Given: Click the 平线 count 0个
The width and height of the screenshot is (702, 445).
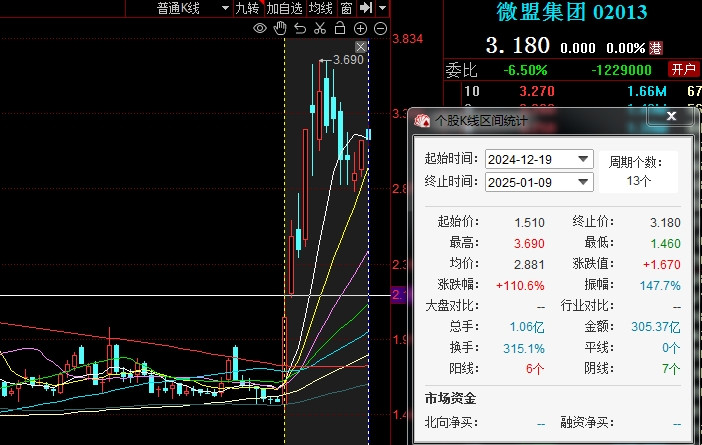Looking at the screenshot, I should [x=671, y=348].
